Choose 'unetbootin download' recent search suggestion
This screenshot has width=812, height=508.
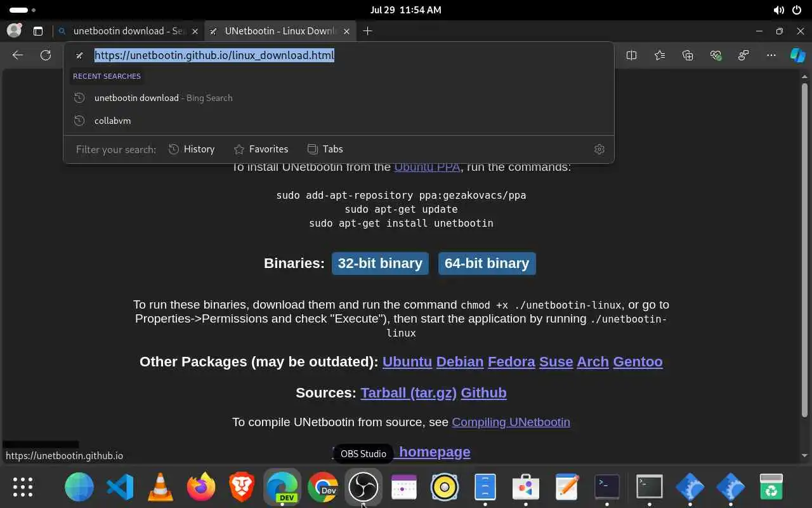[339, 98]
